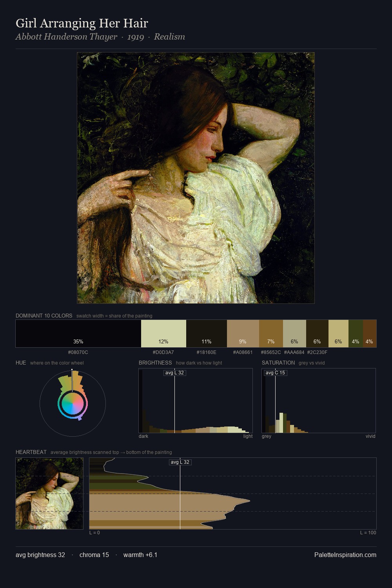Click the #08070C hex code label
Viewport: 392px width, 588px height.
coord(78,352)
